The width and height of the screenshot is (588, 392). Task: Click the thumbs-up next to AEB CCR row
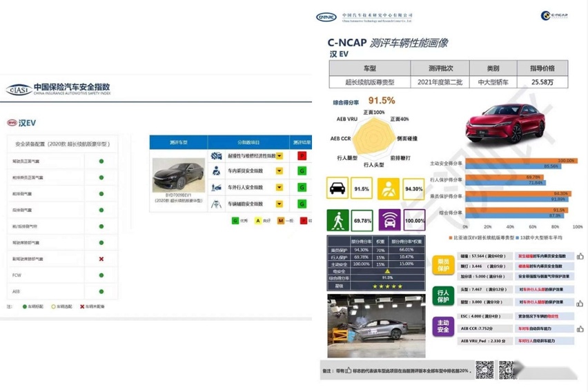click(x=580, y=329)
